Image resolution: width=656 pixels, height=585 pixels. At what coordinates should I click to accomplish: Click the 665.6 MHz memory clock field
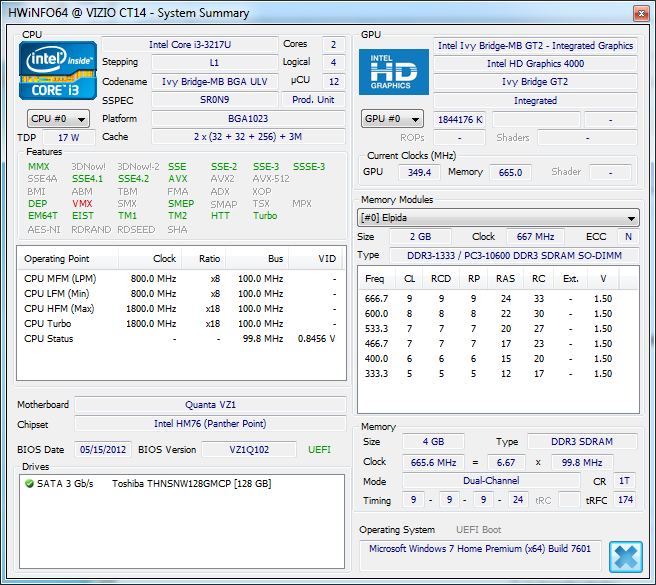tap(433, 462)
